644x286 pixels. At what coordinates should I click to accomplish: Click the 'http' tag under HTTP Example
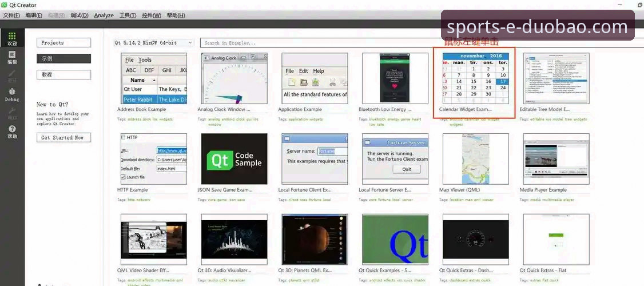click(x=132, y=200)
